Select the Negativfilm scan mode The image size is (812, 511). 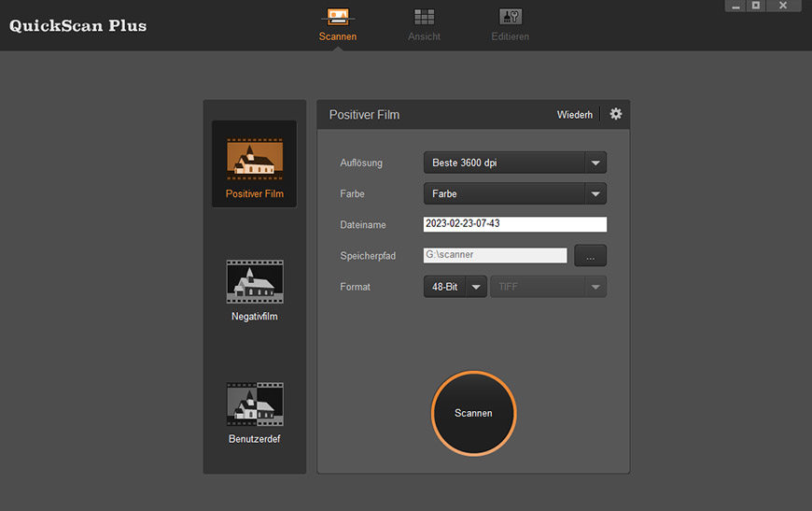[254, 291]
